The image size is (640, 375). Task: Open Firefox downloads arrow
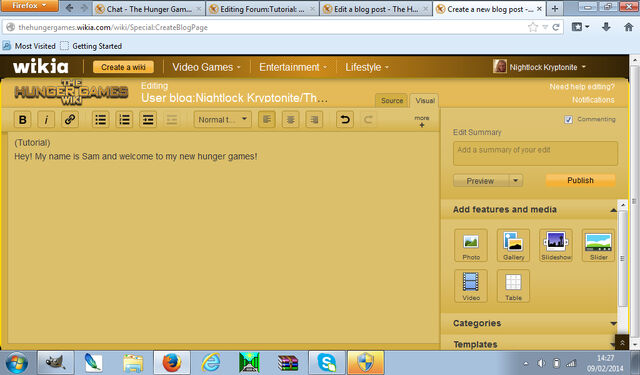[607, 27]
